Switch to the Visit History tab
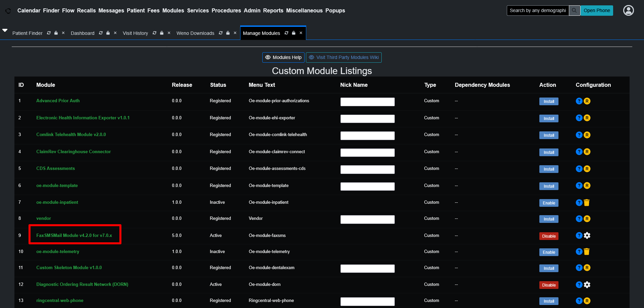644x308 pixels. [x=135, y=33]
